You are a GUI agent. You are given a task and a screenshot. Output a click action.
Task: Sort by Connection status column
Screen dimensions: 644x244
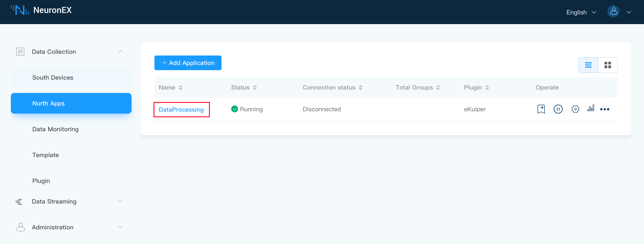[x=360, y=88]
